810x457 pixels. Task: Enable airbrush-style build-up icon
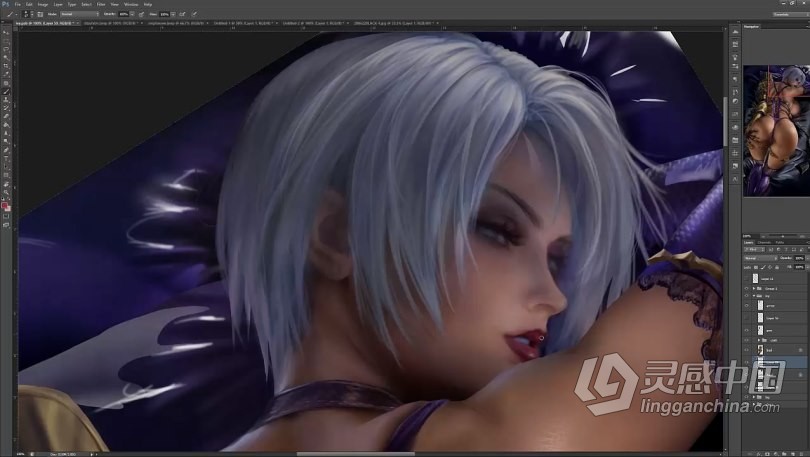click(182, 14)
